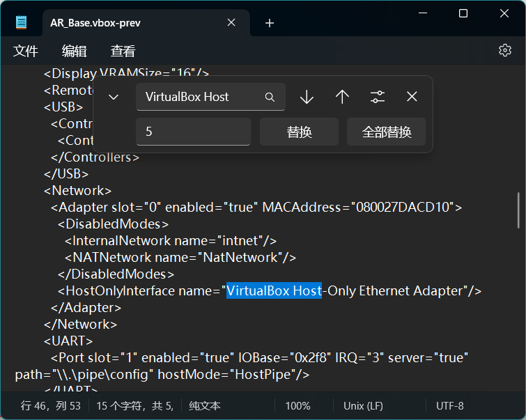The width and height of the screenshot is (526, 420).
Task: Select the AR_Base.vbox-prev tab
Action: (x=146, y=23)
